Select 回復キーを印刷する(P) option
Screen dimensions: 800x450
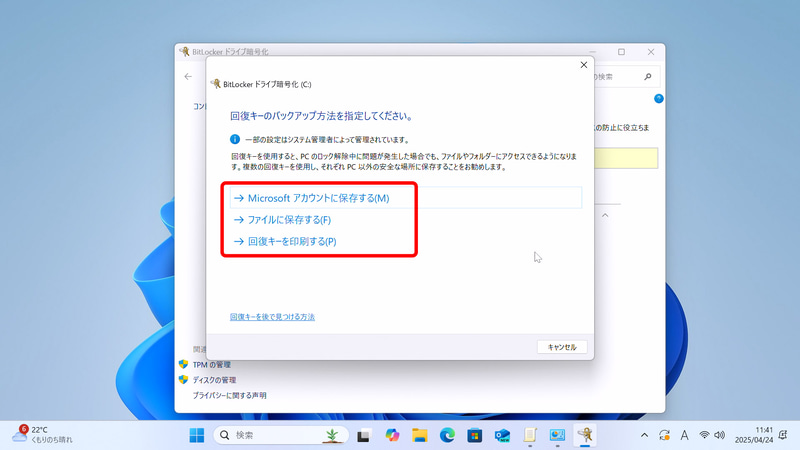coord(285,241)
